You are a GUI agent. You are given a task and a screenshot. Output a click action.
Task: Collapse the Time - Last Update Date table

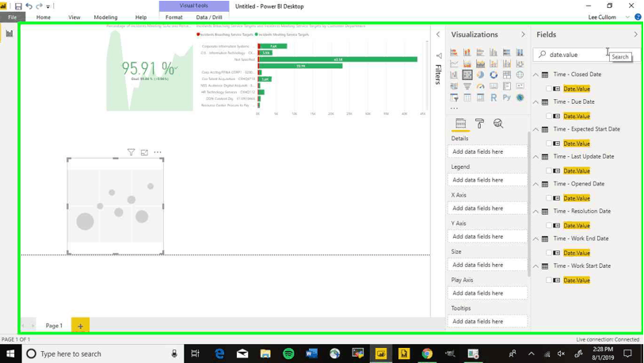coord(536,157)
